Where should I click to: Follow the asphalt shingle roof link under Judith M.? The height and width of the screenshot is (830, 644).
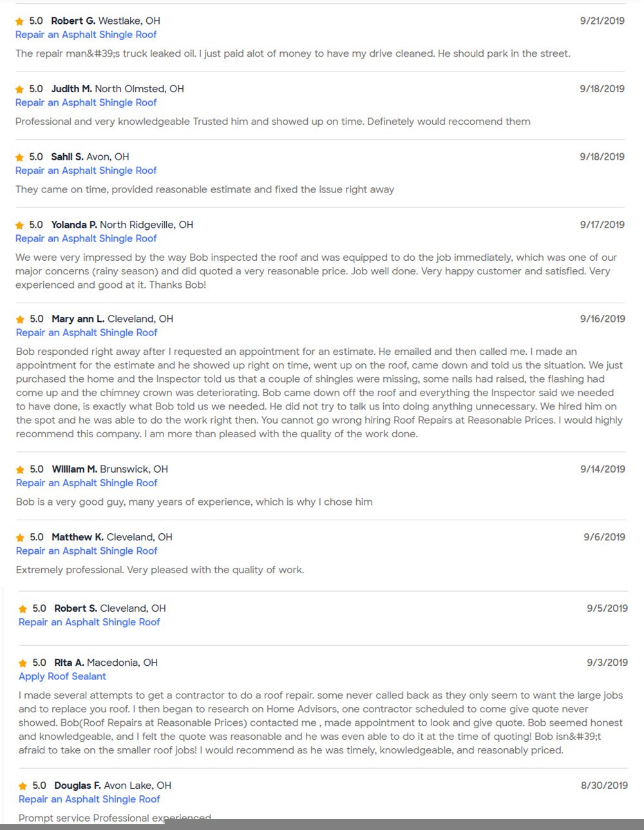(x=86, y=102)
